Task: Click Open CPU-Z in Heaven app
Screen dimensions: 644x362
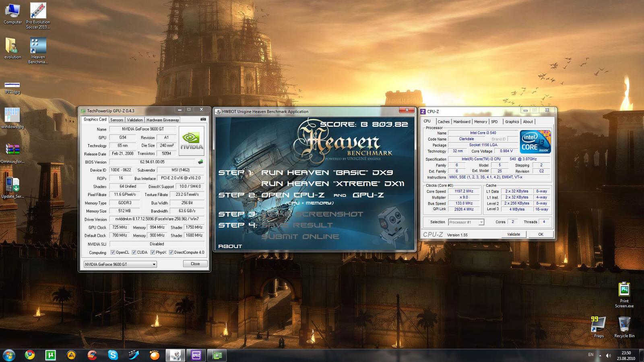Action: [293, 195]
